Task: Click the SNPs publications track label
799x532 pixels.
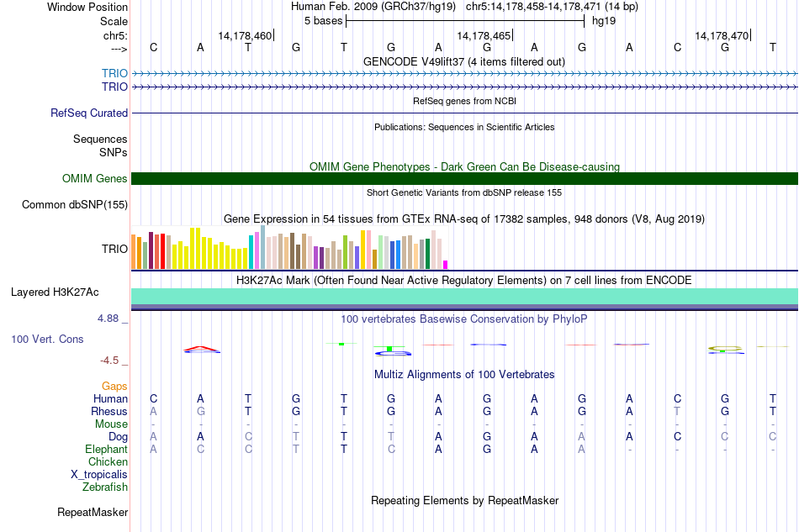Action: pos(114,152)
